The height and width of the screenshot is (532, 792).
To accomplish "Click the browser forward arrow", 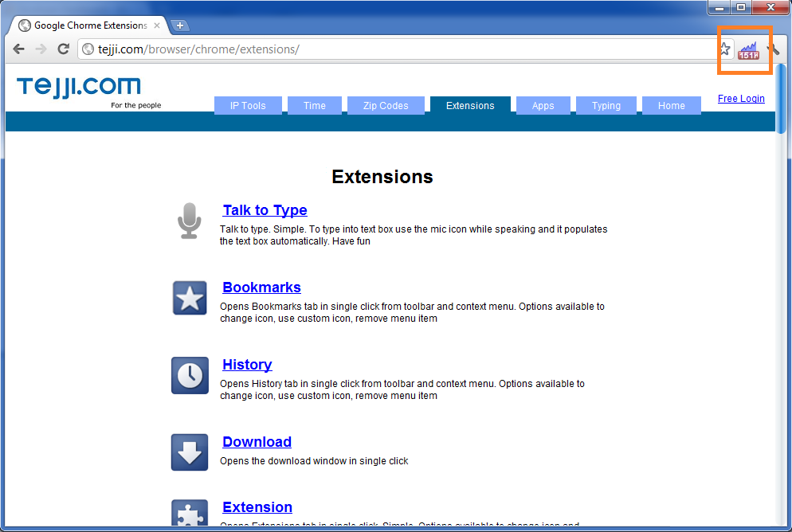I will point(41,49).
